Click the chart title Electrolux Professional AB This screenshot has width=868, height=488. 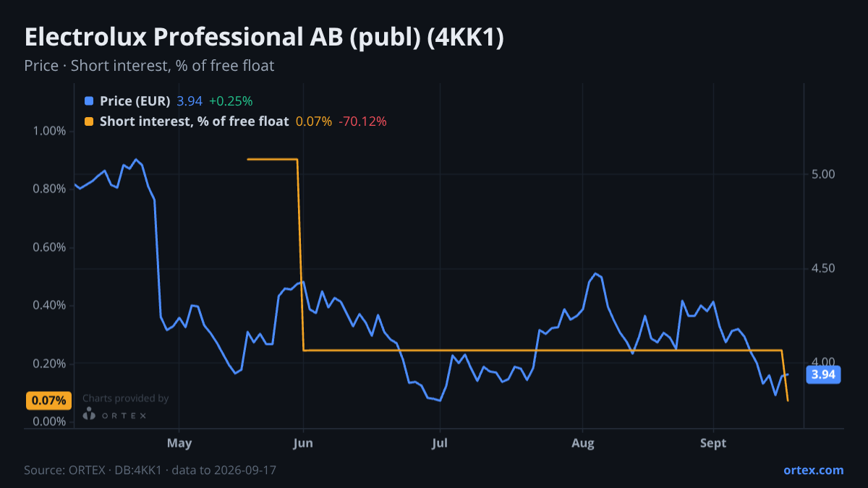[x=264, y=38]
